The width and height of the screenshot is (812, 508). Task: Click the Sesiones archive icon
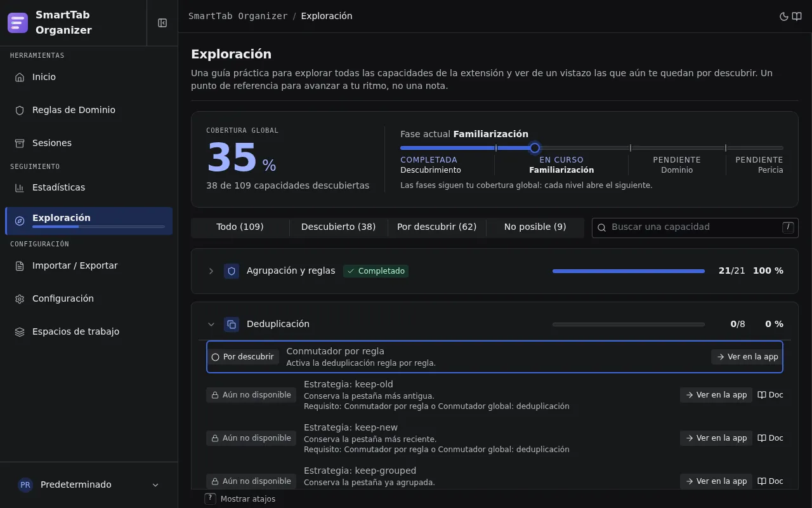click(x=20, y=143)
